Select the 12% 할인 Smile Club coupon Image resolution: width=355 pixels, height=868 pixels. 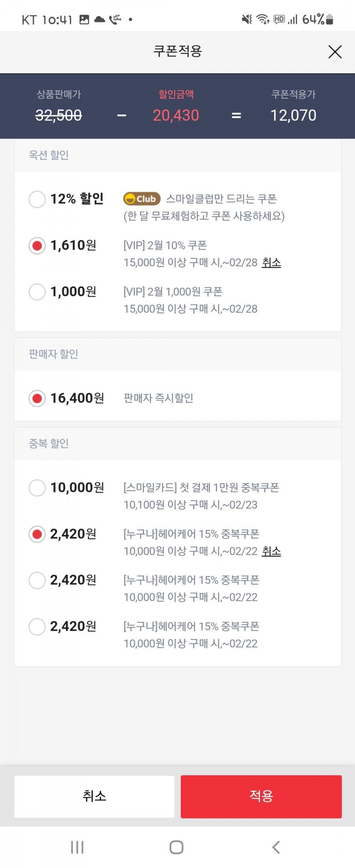click(37, 199)
